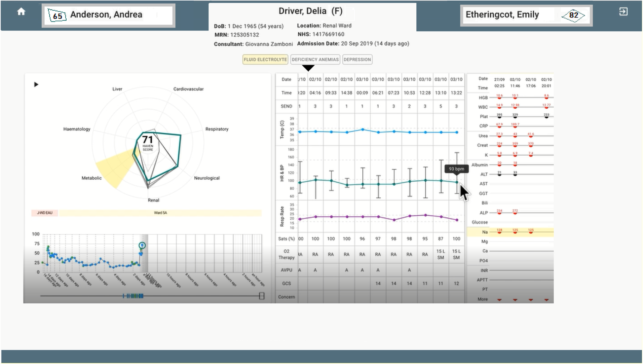Select the Renal axis label
The height and width of the screenshot is (364, 643).
click(x=153, y=200)
